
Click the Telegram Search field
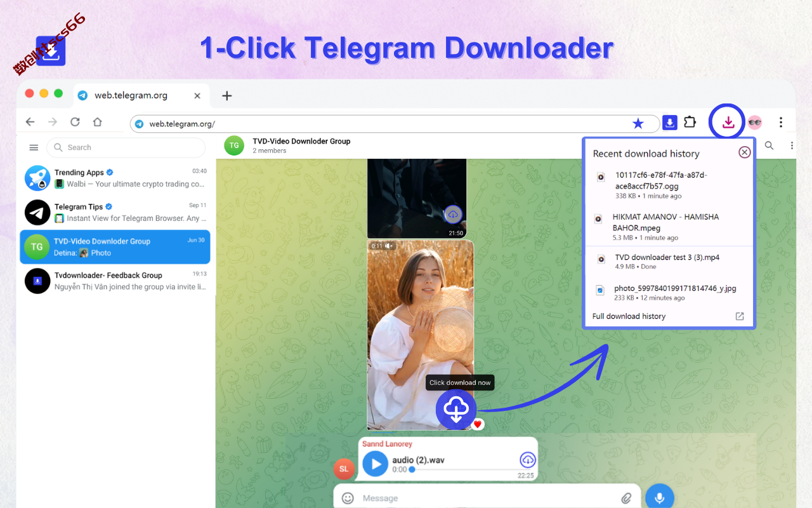[126, 147]
